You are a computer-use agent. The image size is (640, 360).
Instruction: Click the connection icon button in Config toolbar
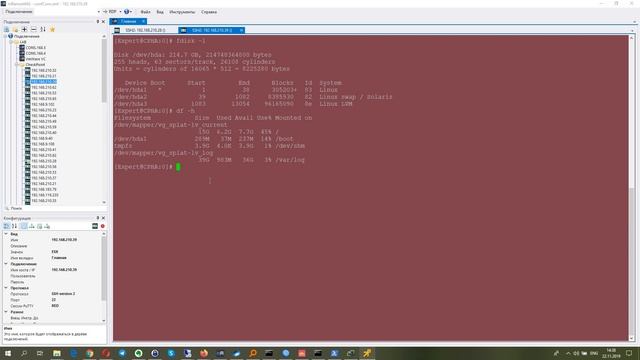95,226
